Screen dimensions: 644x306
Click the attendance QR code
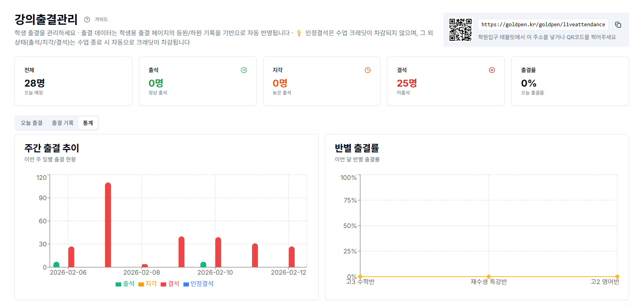pyautogui.click(x=461, y=30)
